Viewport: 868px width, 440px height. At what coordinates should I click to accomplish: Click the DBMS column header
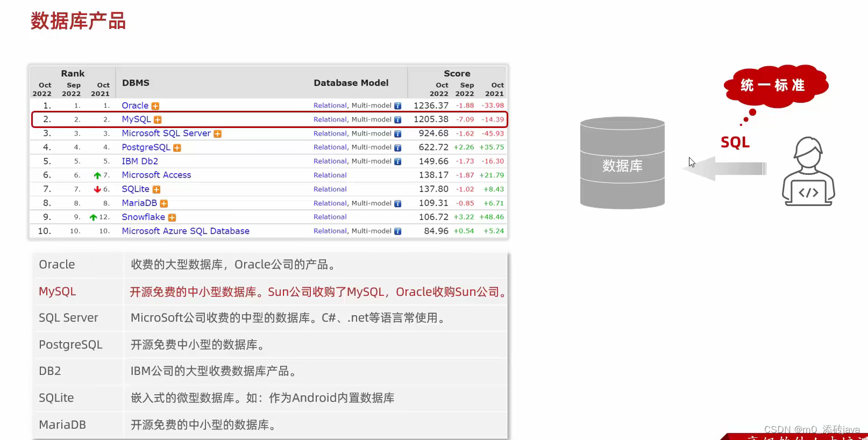136,83
